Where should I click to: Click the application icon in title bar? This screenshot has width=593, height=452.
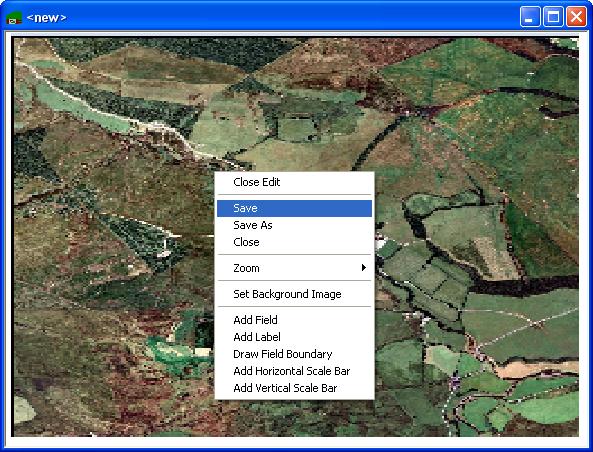tap(14, 17)
